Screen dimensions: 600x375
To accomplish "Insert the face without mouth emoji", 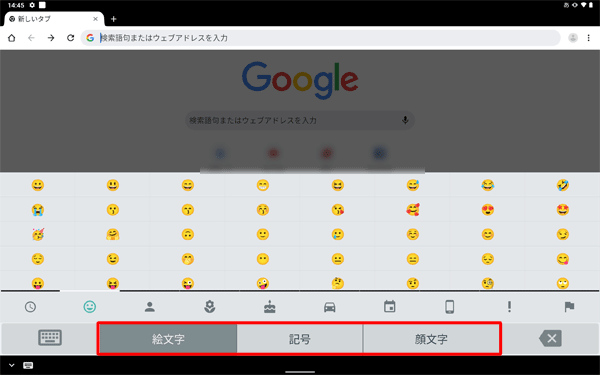I will [262, 259].
